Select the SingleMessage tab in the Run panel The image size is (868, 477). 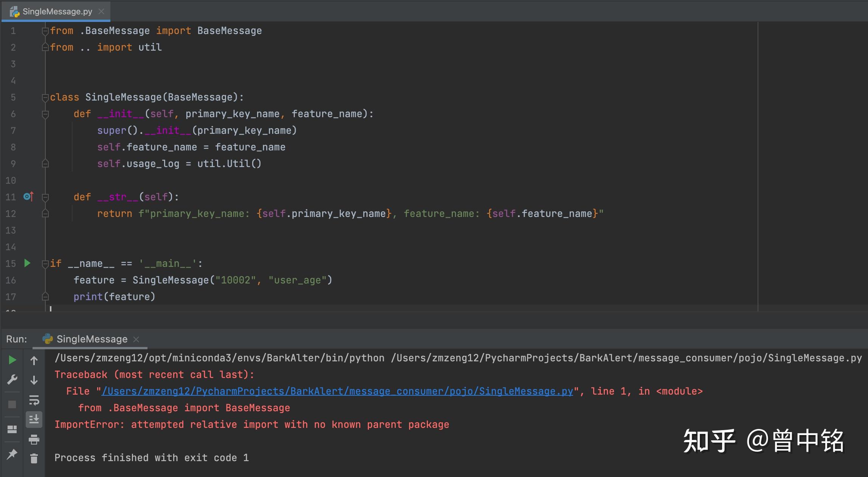[91, 339]
